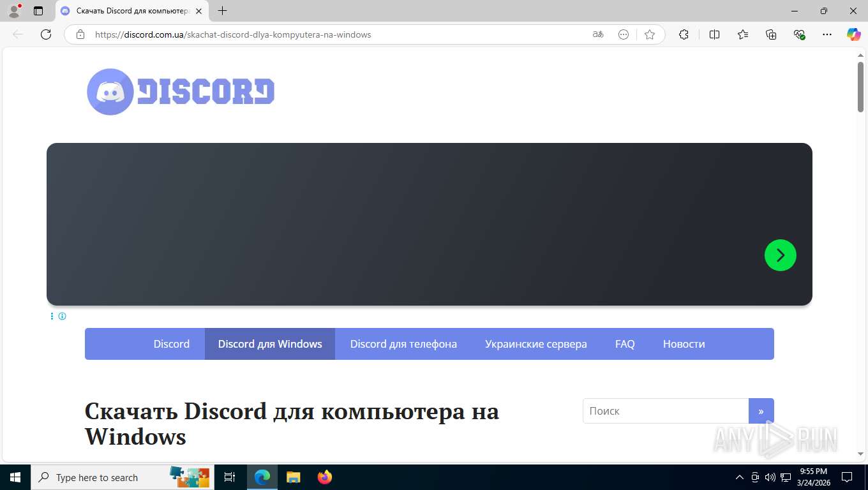This screenshot has width=868, height=490.
Task: Click the ad info icon
Action: (x=62, y=316)
